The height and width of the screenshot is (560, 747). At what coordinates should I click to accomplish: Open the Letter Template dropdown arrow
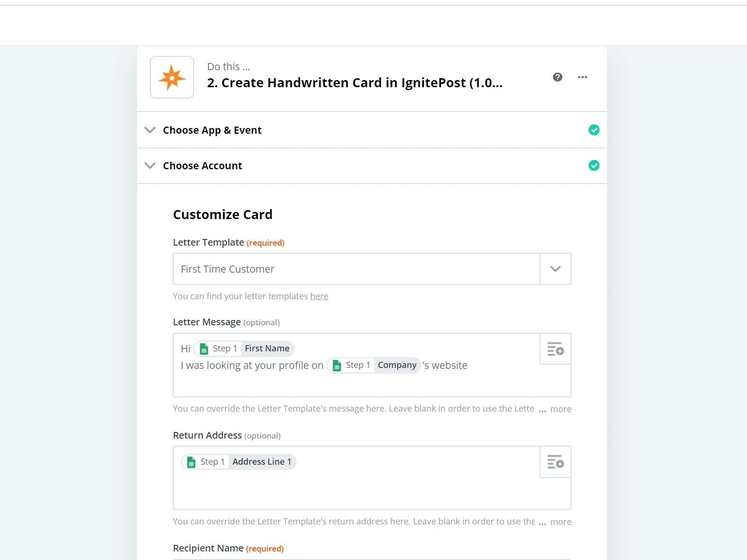pyautogui.click(x=555, y=269)
